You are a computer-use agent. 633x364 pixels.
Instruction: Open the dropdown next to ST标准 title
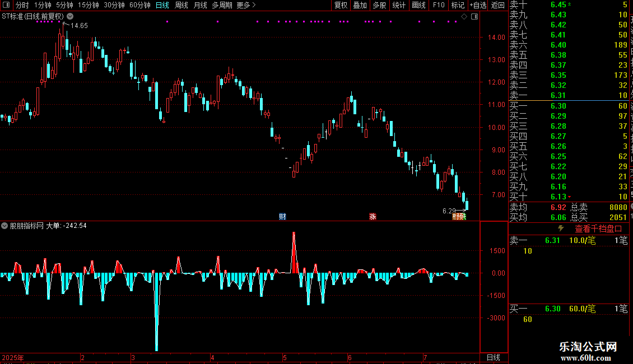(70, 17)
